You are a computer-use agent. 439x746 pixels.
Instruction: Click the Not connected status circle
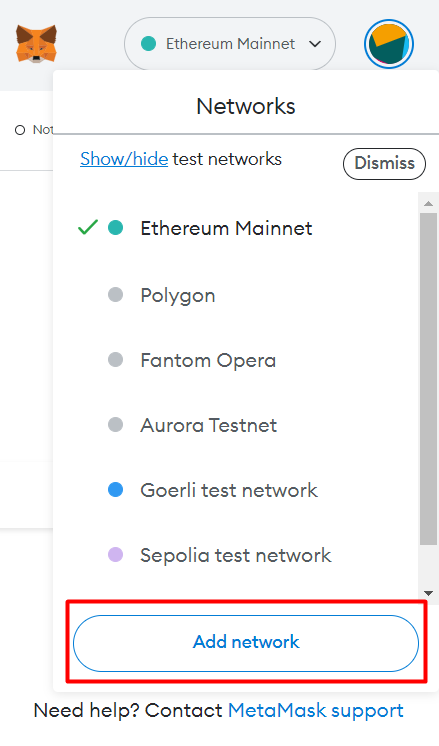click(x=20, y=130)
